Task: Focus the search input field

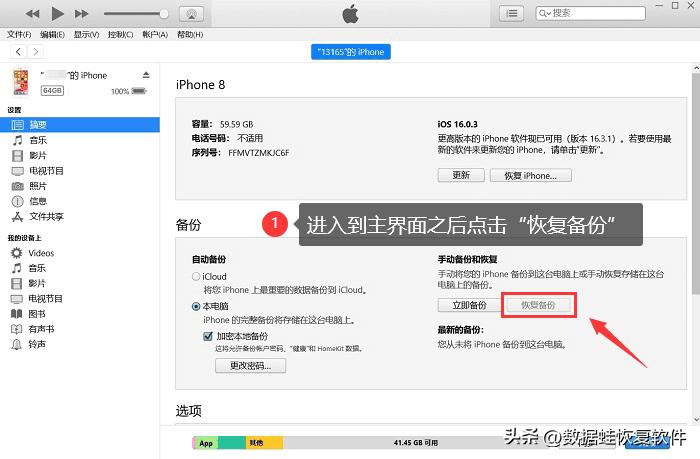Action: (591, 13)
